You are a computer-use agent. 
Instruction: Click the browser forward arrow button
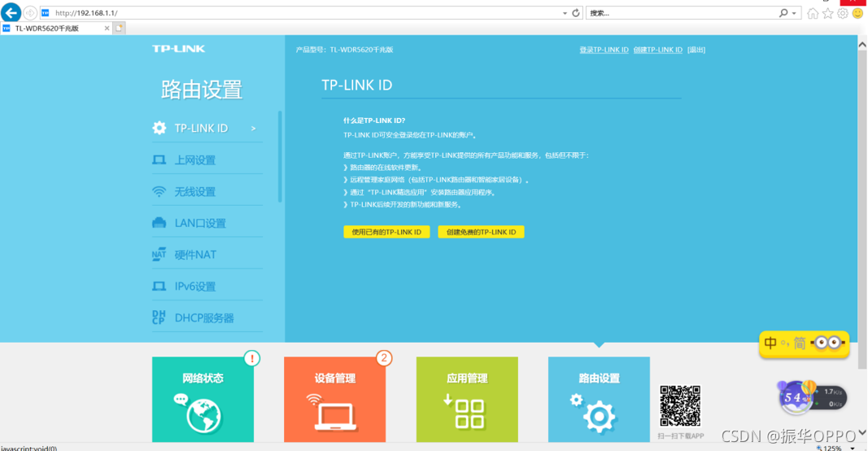[x=30, y=13]
